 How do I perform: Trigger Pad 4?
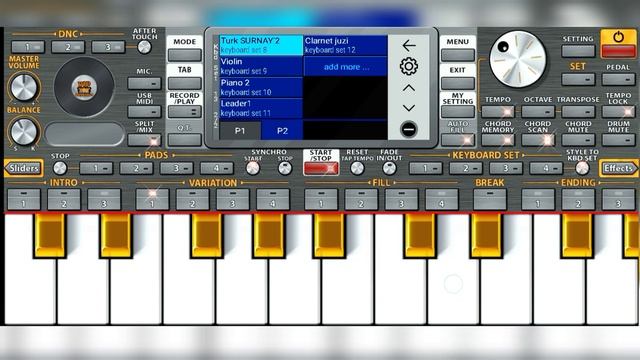216,168
